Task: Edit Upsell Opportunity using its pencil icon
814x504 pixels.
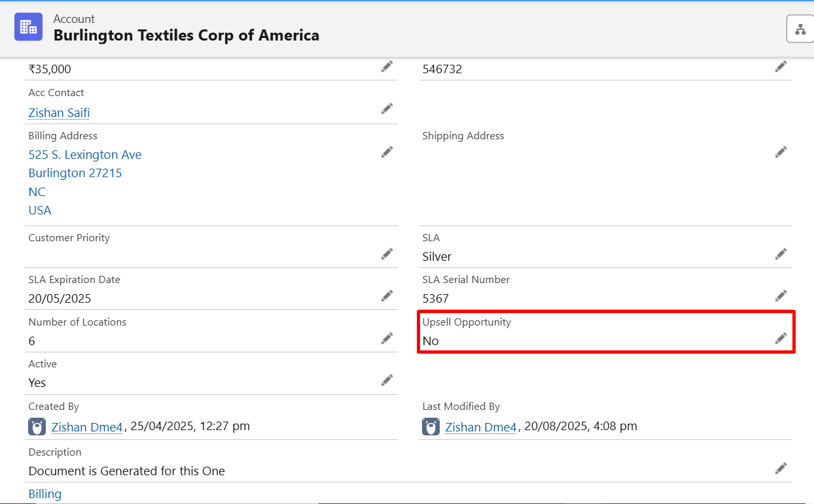Action: pyautogui.click(x=781, y=338)
